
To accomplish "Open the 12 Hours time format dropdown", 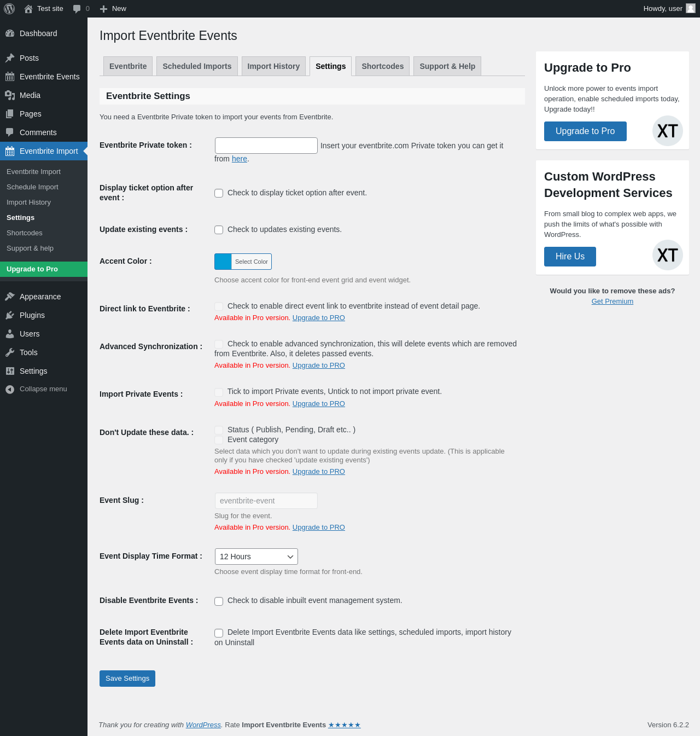I will click(256, 557).
